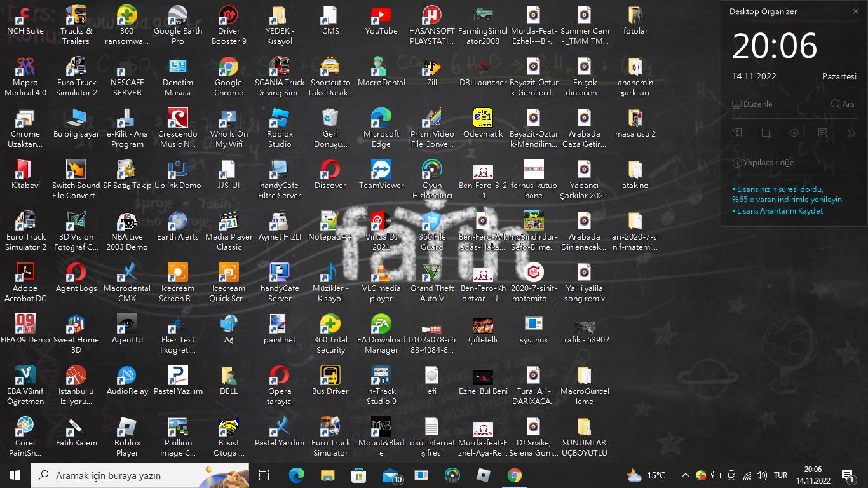Expand the hidden system tray icons arrow
This screenshot has height=488, width=868.
[685, 475]
